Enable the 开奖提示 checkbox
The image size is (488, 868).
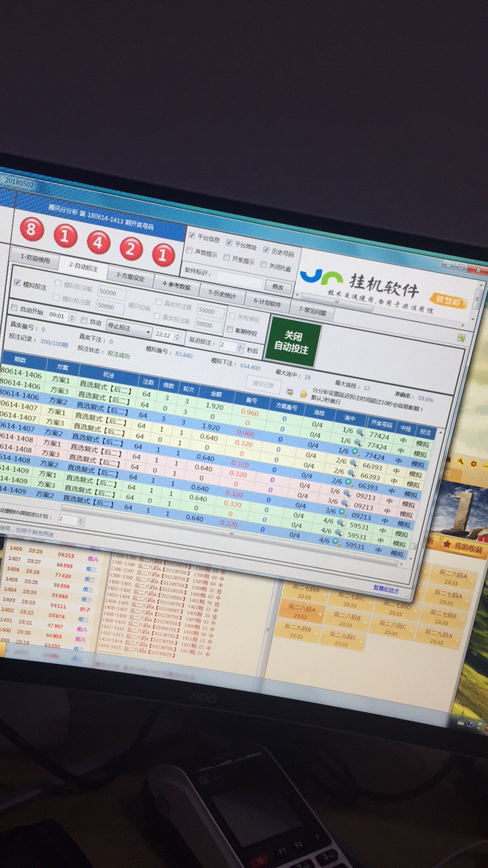pos(226,258)
